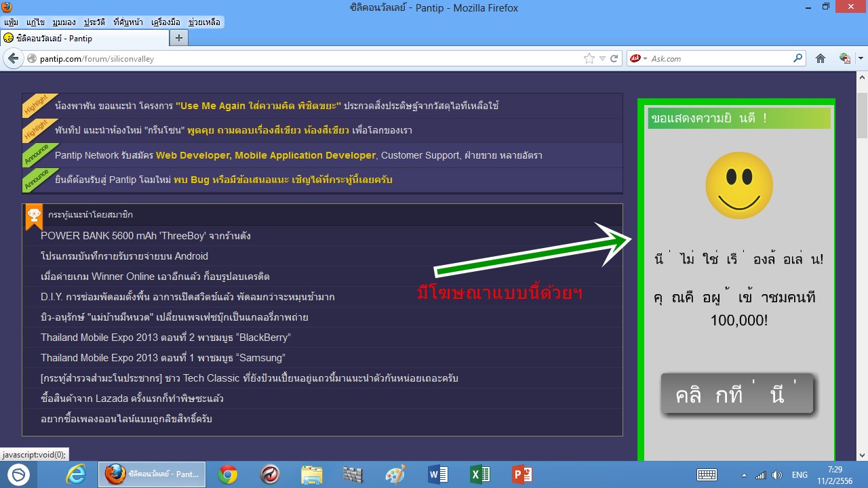Open the brick wall app on taskbar
The width and height of the screenshot is (868, 488).
click(353, 474)
